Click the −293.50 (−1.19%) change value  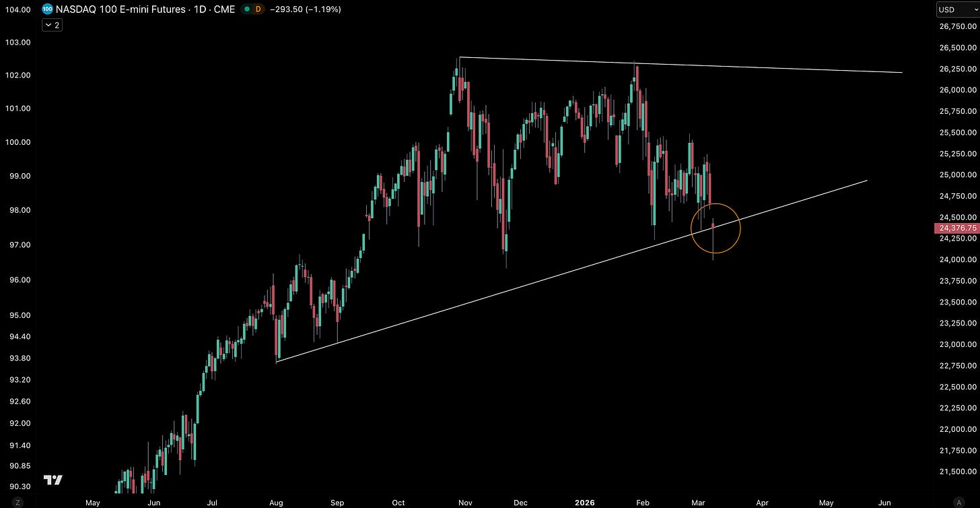304,9
